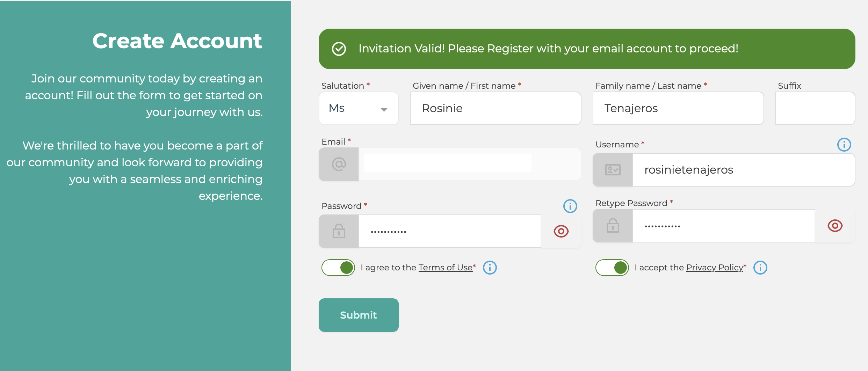Click the Family name field containing Tenajeros
The height and width of the screenshot is (371, 868).
pyautogui.click(x=678, y=108)
